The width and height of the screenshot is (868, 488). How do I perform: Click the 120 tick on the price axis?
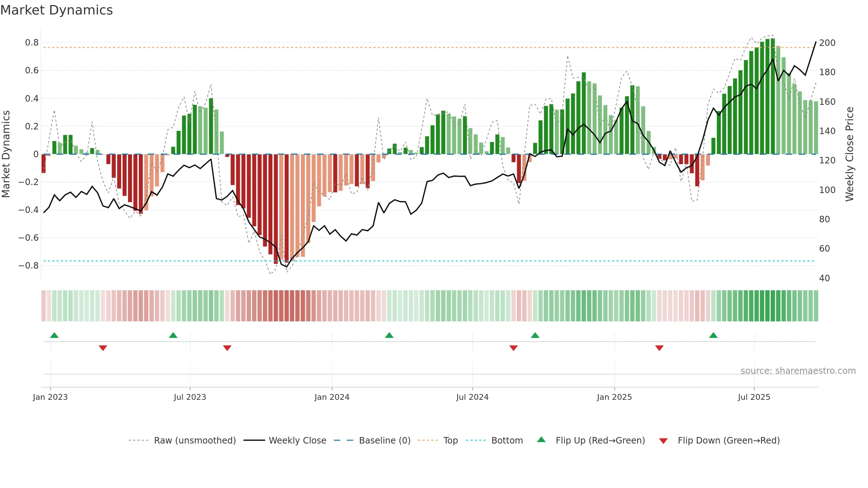[827, 160]
